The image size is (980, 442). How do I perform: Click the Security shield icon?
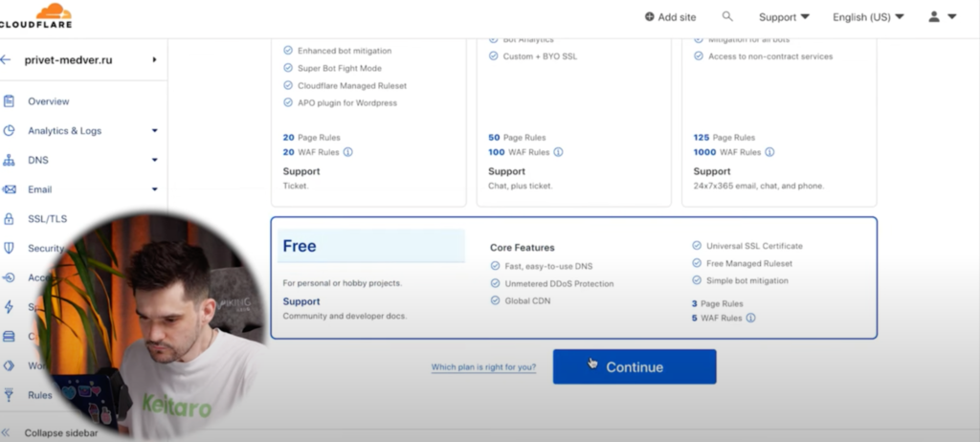[9, 248]
